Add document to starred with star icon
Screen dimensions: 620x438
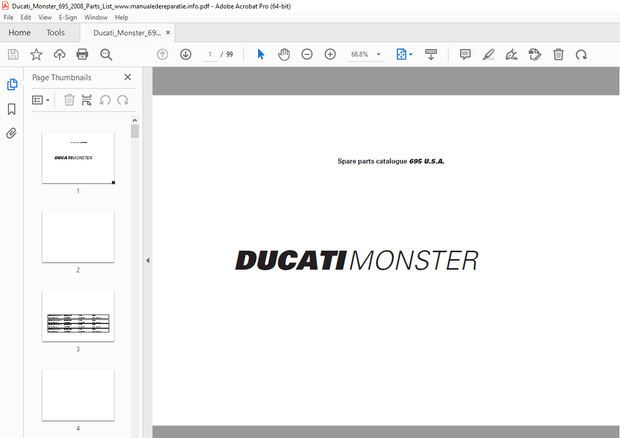pyautogui.click(x=36, y=55)
